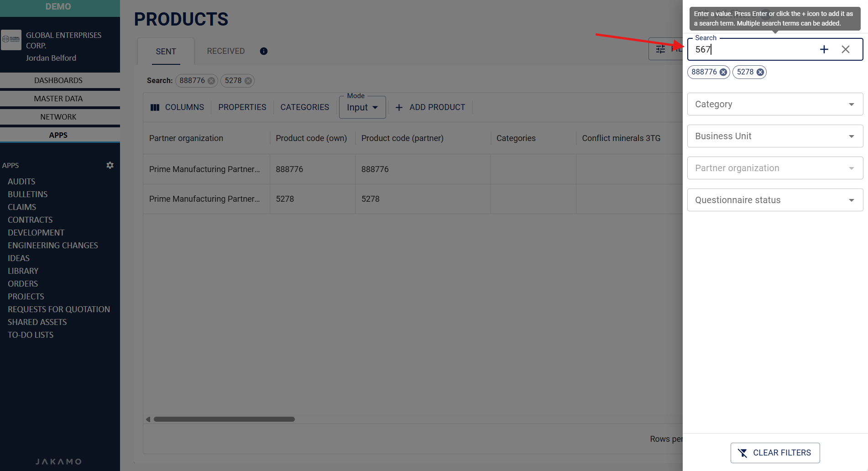
Task: Click the info icon beside Received tab
Action: click(264, 51)
